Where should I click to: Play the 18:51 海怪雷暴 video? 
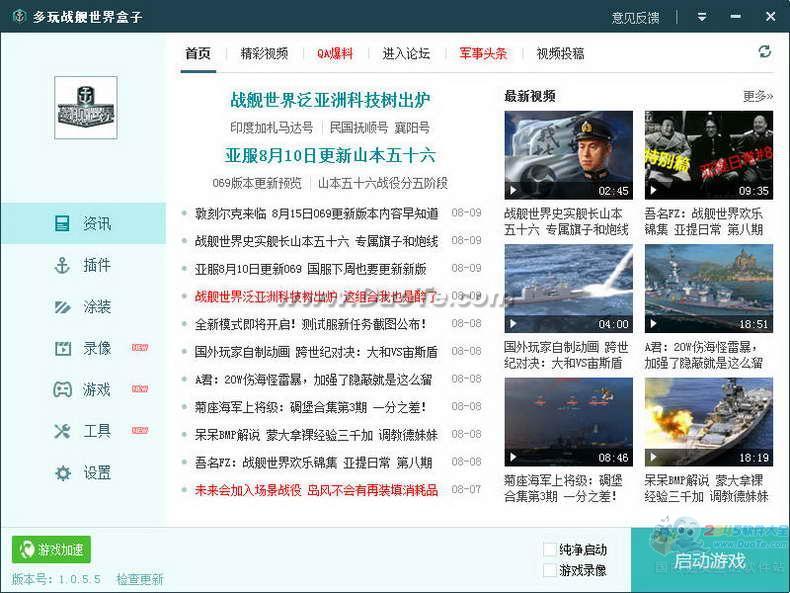point(708,288)
